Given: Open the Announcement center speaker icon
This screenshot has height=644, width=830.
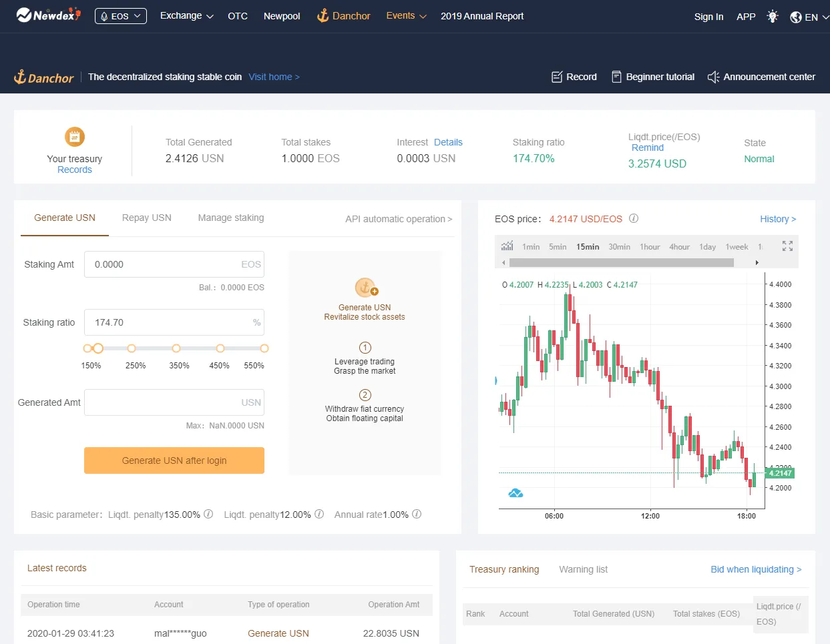Looking at the screenshot, I should click(713, 77).
